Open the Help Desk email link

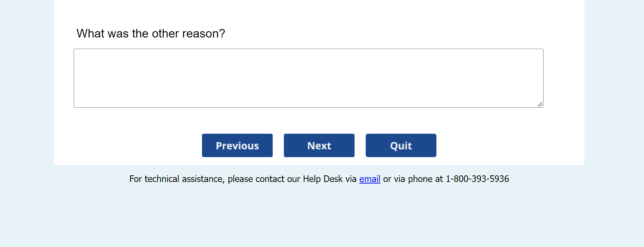pos(369,179)
